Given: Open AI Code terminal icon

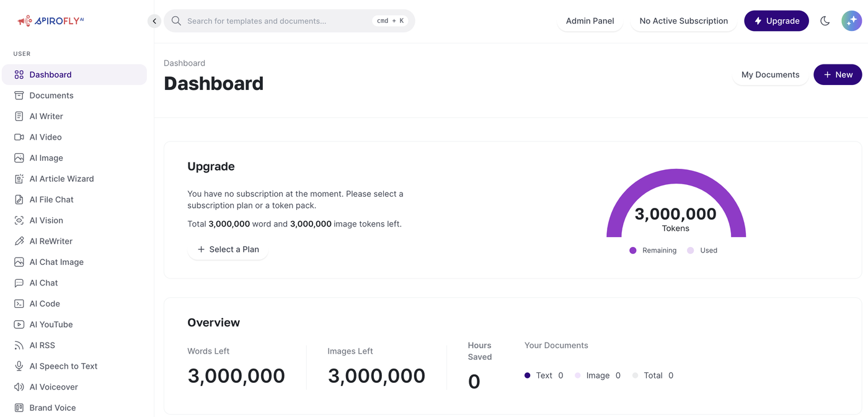Looking at the screenshot, I should (19, 303).
